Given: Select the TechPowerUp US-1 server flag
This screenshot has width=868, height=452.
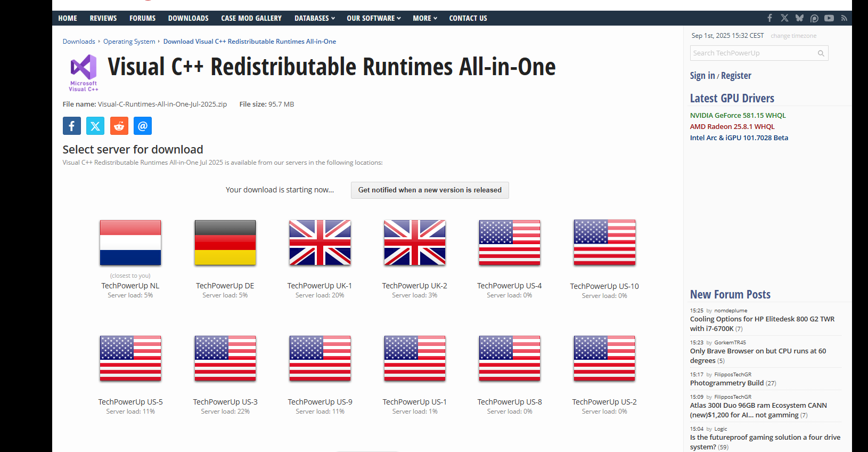Looking at the screenshot, I should pyautogui.click(x=415, y=358).
